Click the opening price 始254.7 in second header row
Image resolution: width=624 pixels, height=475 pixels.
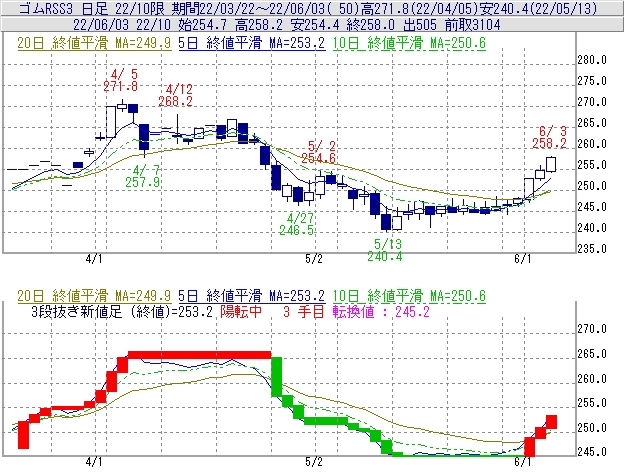pos(202,25)
